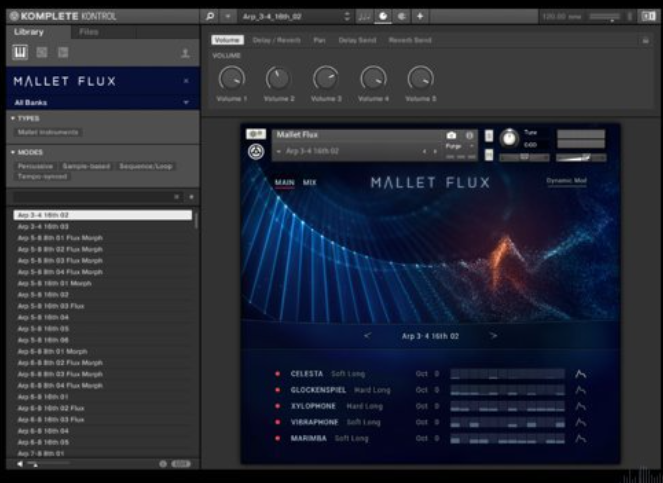Click the envelope icon beside Marimba row

pyautogui.click(x=580, y=438)
